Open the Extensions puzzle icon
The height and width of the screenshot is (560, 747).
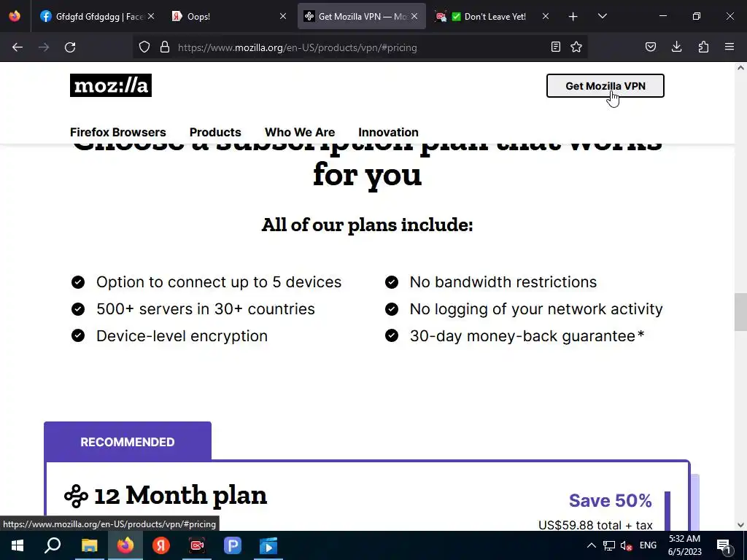[703, 47]
